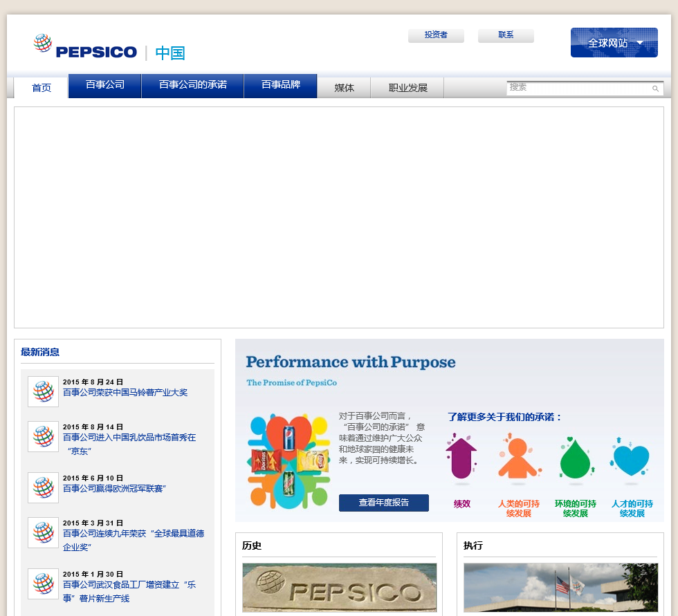Screen dimensions: 678x616
Task: Click the 执行 section heading
Action: click(473, 545)
